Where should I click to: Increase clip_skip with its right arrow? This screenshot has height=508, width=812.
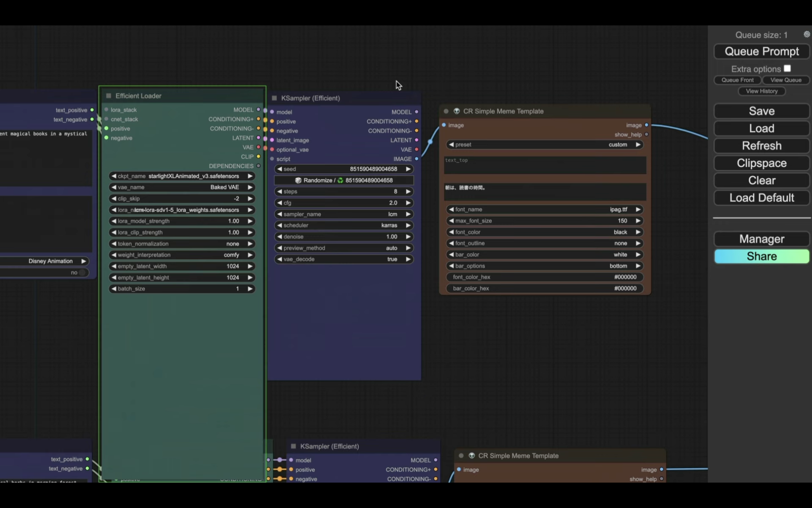tap(250, 199)
